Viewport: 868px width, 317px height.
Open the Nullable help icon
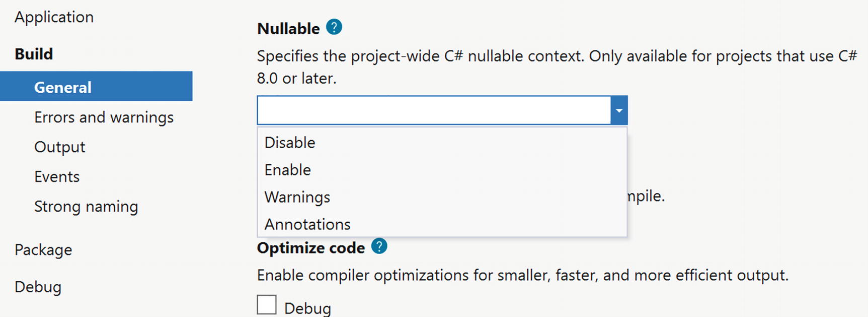coord(334,28)
